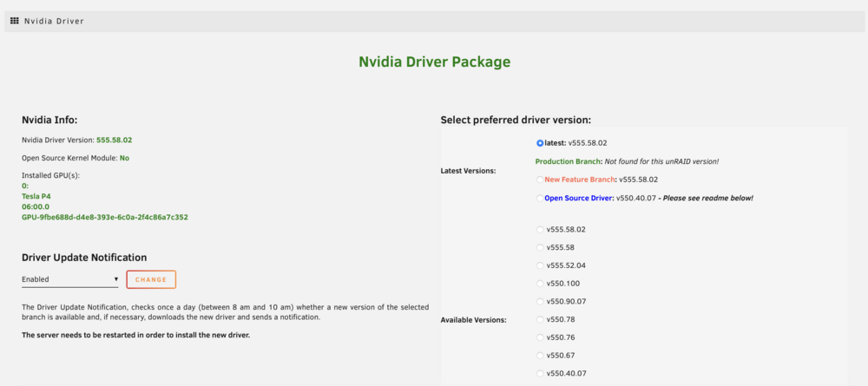Screen dimensions: 868x386
Task: Click the PCI address 06:00.0
Action: click(x=36, y=206)
